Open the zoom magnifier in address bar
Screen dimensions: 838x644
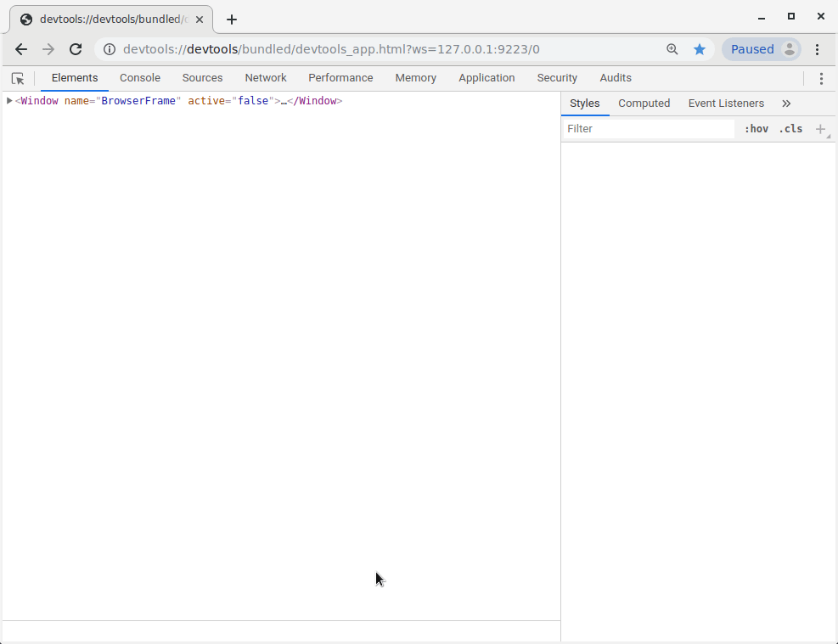tap(672, 49)
